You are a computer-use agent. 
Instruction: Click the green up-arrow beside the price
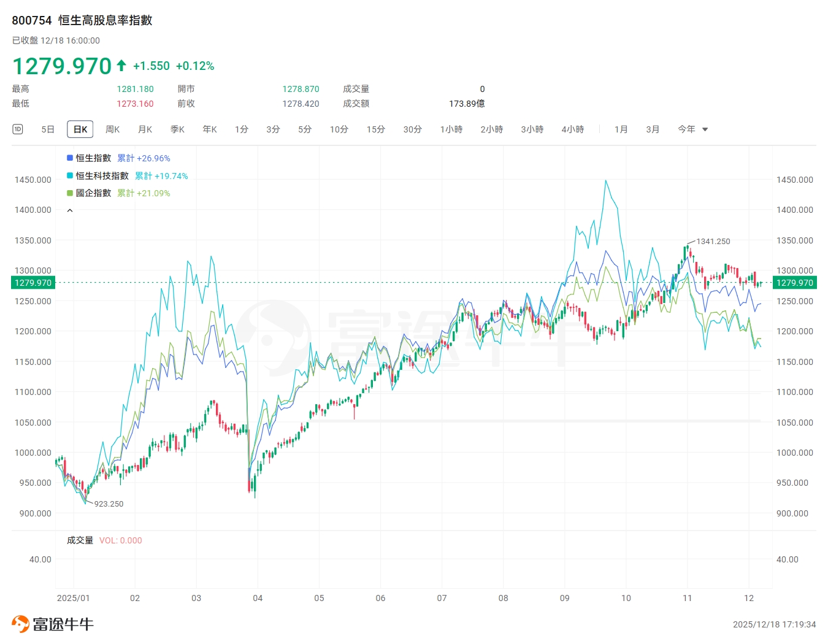pos(121,66)
